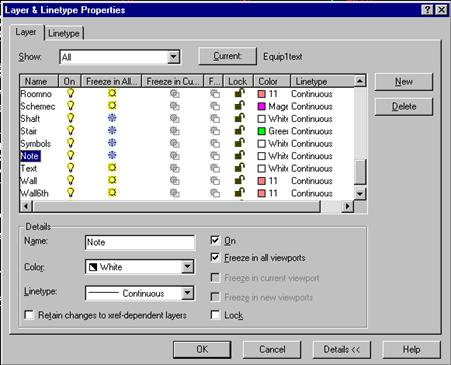Open the Linetype dropdown in Details
Screen dimensions: 451x365
pos(188,293)
